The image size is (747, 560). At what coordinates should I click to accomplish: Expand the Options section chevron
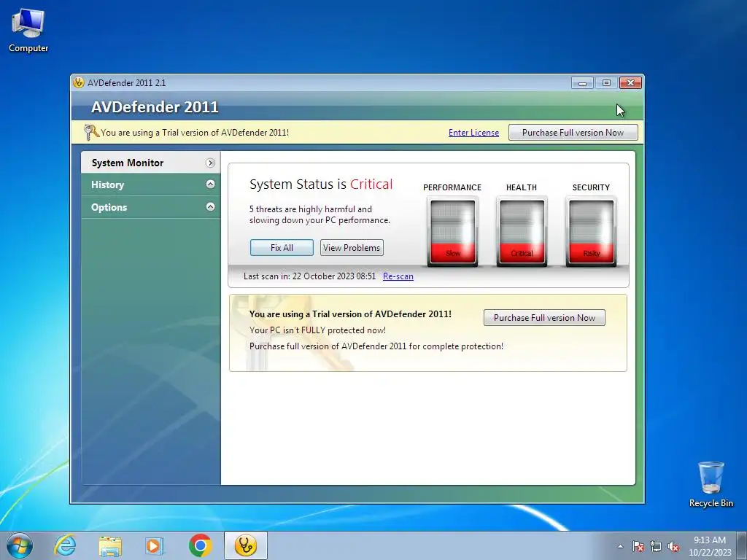[x=210, y=206]
